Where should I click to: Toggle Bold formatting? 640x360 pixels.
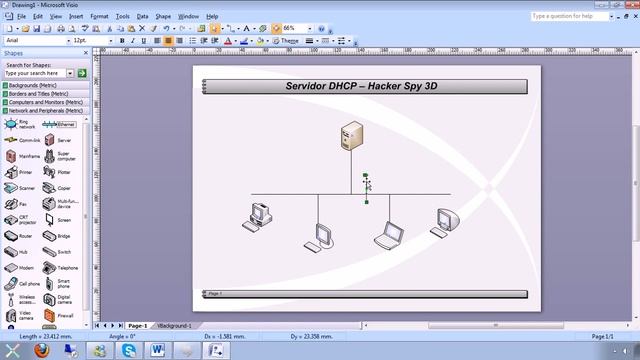click(x=122, y=41)
